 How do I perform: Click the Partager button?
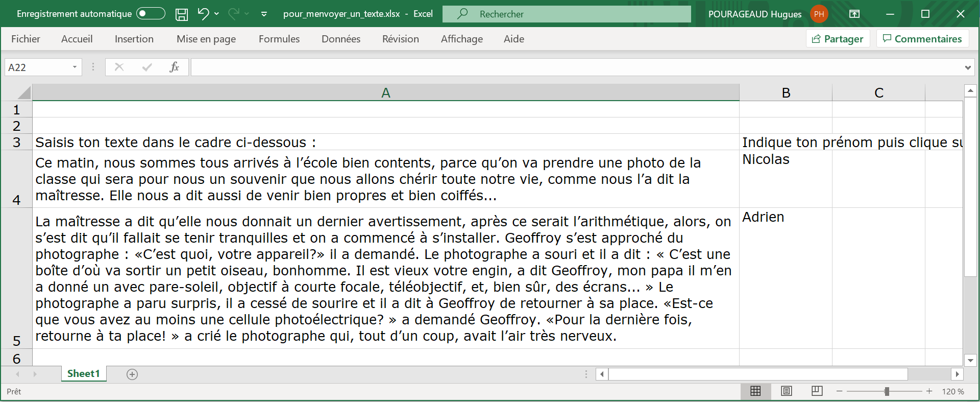tap(838, 39)
